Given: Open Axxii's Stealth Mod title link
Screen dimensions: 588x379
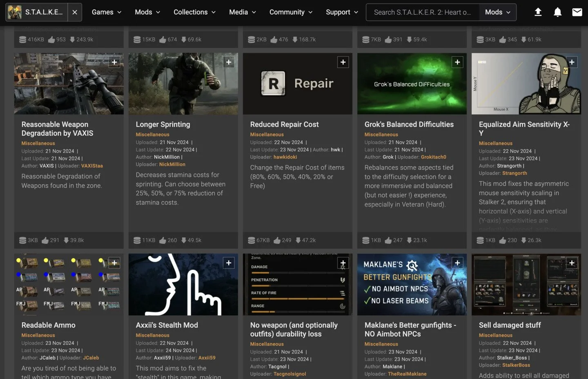Looking at the screenshot, I should (167, 325).
